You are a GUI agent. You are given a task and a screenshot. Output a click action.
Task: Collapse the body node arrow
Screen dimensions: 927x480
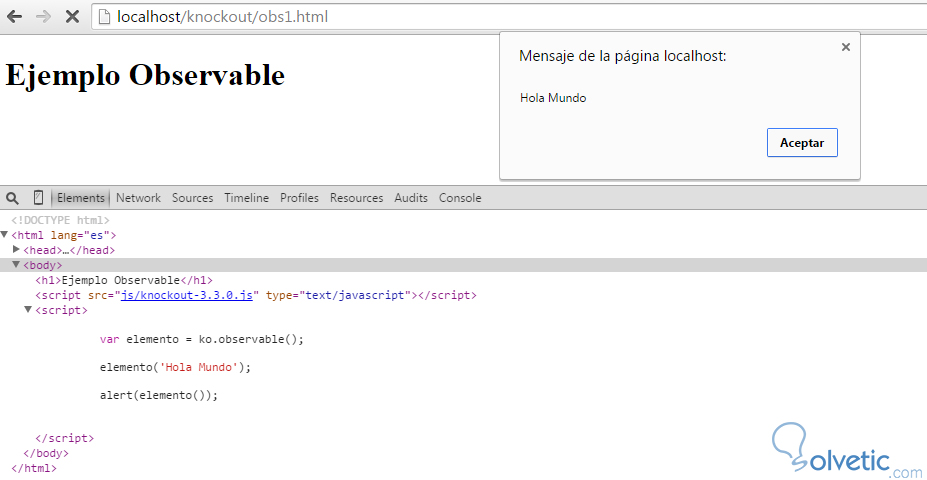point(17,264)
